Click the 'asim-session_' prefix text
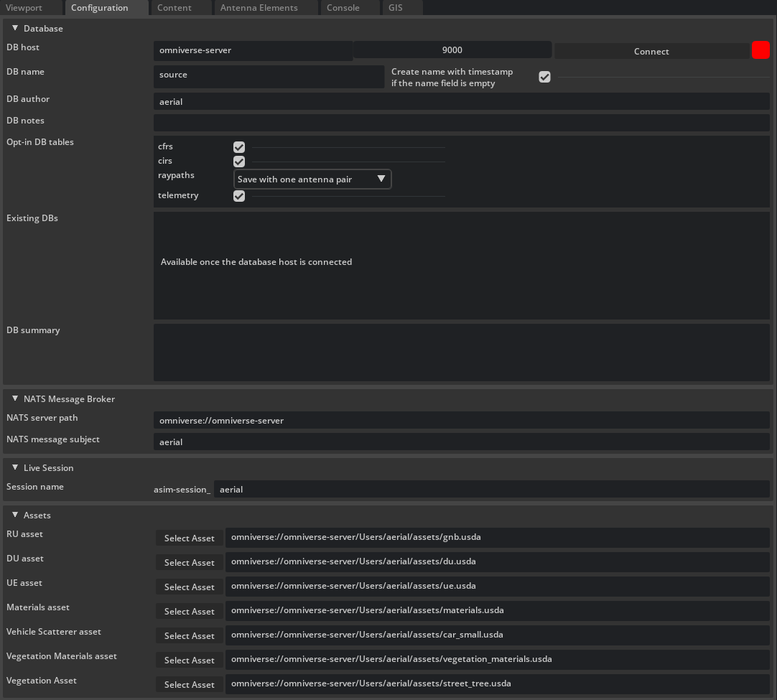777x700 pixels. (x=182, y=490)
